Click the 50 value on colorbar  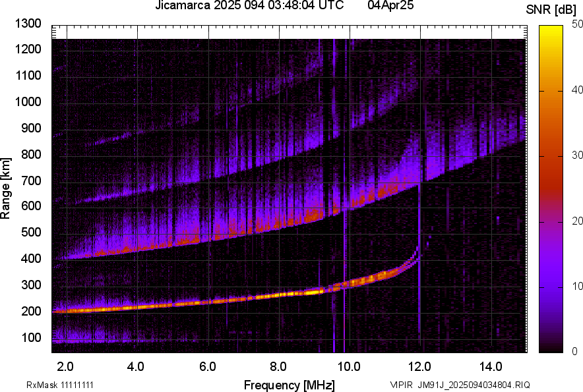point(577,24)
